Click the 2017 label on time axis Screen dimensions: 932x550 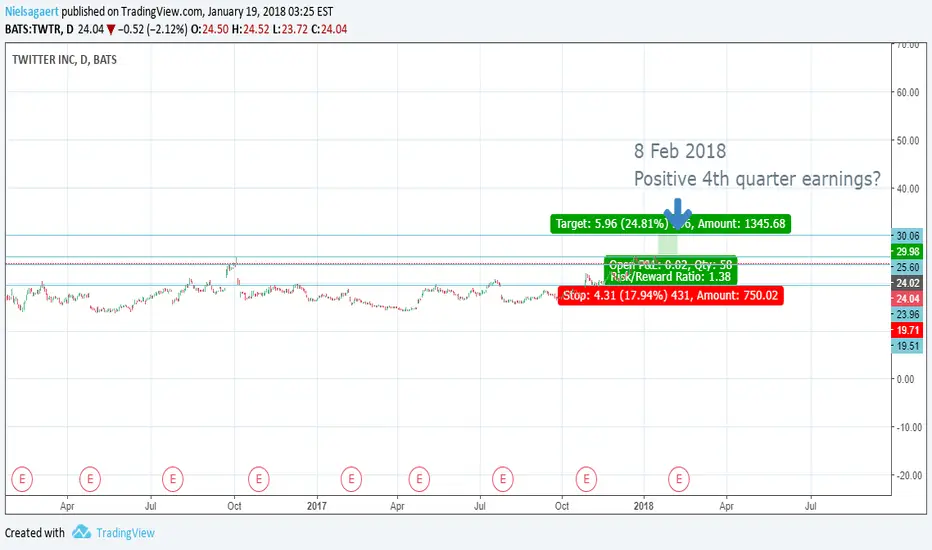[x=317, y=506]
